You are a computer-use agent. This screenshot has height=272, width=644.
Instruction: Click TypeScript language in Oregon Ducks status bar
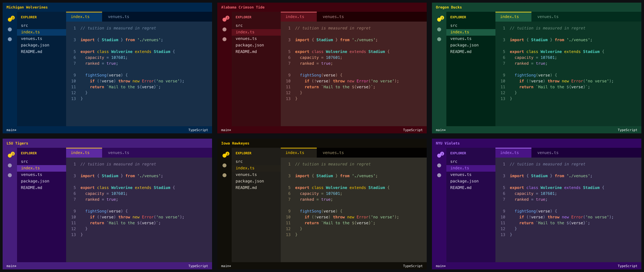(628, 130)
